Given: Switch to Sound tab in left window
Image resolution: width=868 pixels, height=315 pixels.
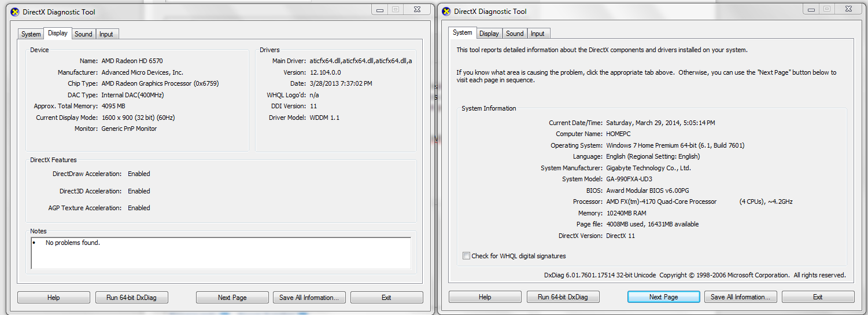Looking at the screenshot, I should [x=83, y=34].
